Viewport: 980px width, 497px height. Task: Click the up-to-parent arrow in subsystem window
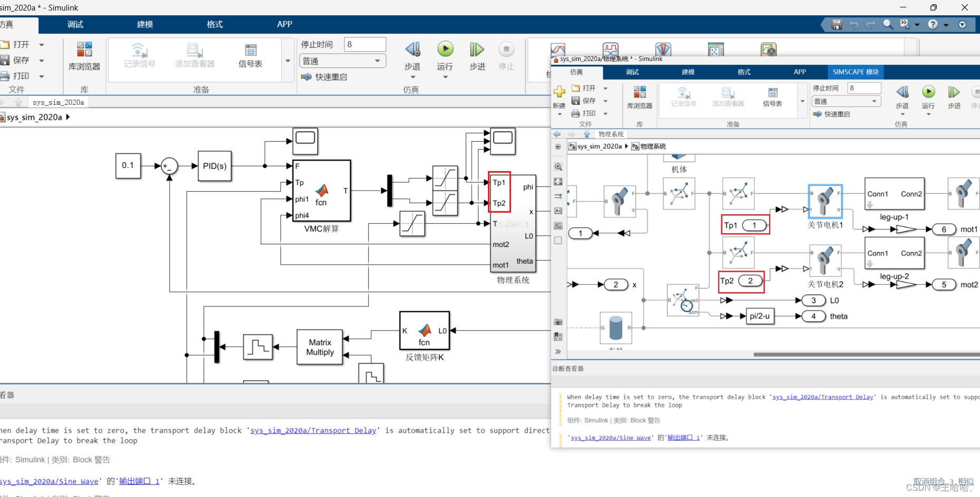tap(586, 134)
